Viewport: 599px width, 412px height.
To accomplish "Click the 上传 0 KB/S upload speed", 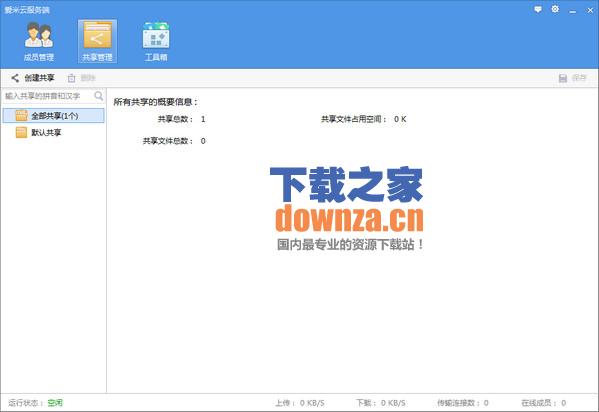I will point(300,403).
